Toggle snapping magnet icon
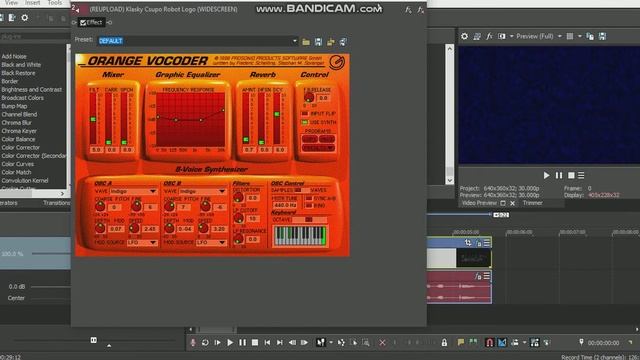This screenshot has width=640, height=360. tap(489, 342)
